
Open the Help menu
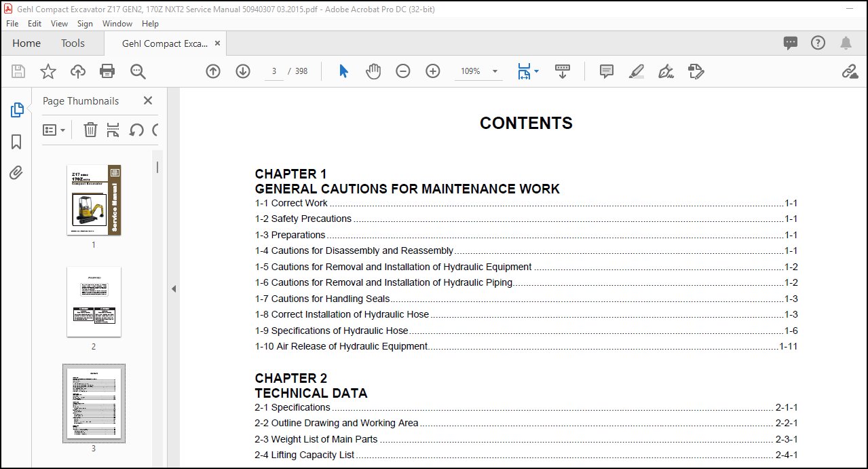(151, 23)
